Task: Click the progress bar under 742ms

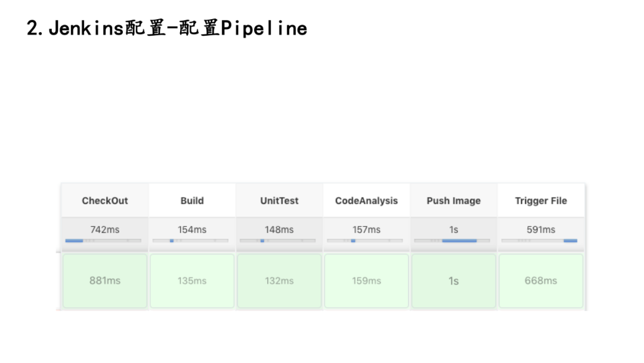Action: point(103,241)
